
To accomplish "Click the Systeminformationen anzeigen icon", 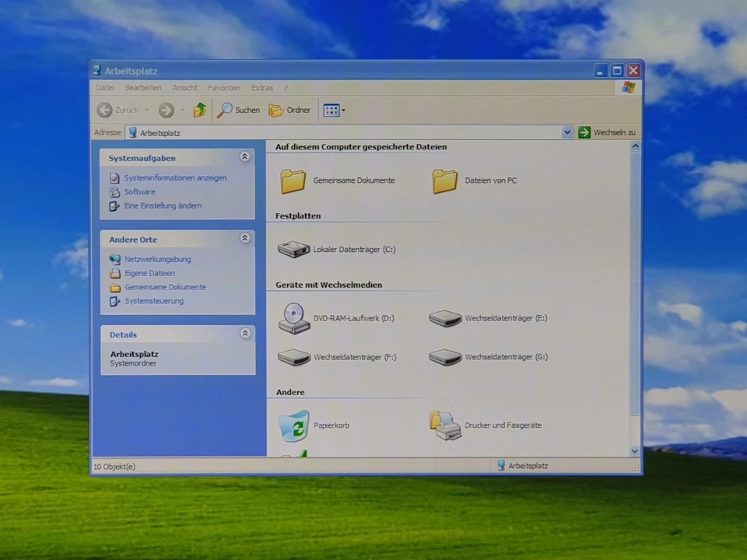I will coord(114,178).
